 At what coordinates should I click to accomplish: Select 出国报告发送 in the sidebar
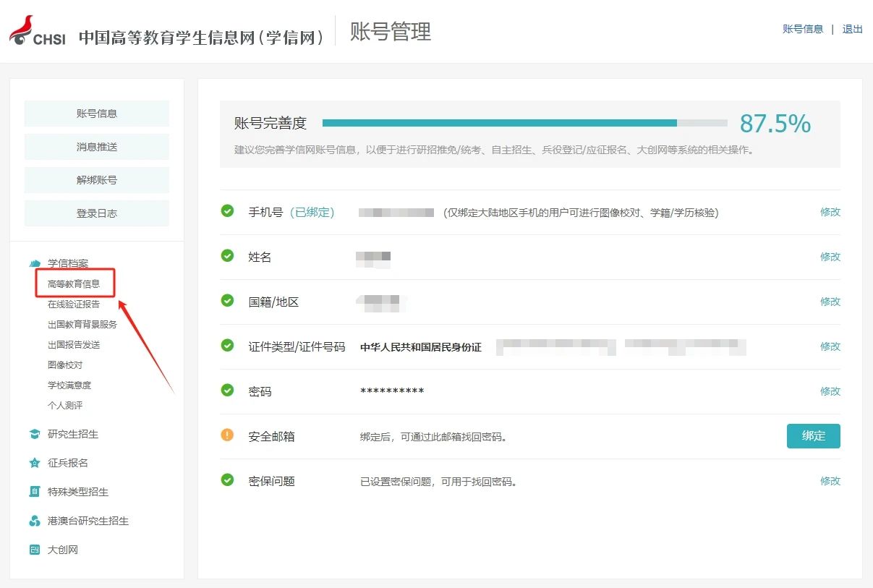[74, 345]
